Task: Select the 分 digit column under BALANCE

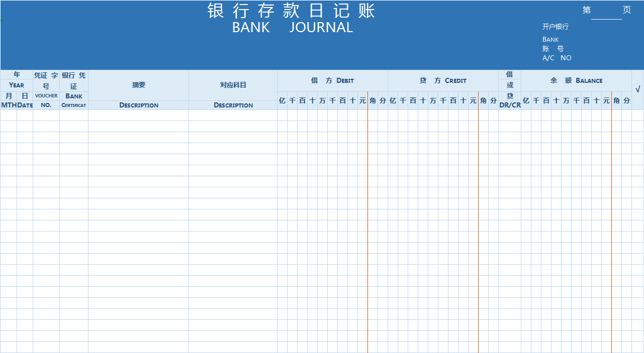Action: pos(627,100)
